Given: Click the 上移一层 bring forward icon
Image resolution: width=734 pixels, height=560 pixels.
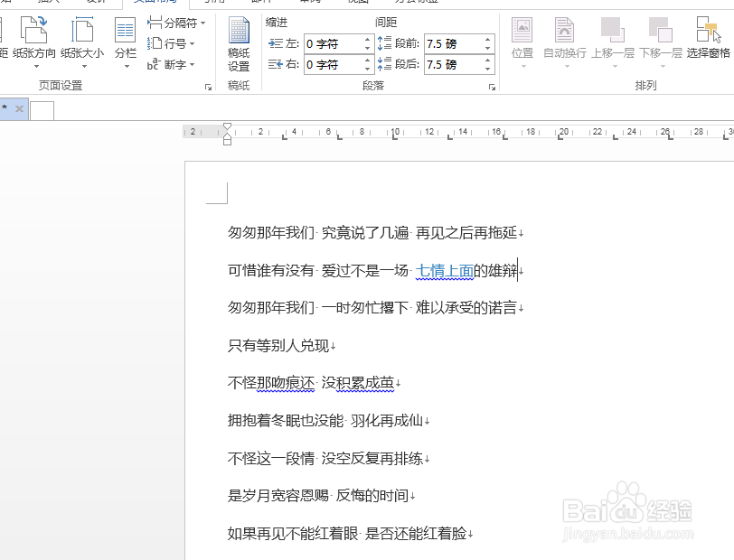Looking at the screenshot, I should click(613, 31).
